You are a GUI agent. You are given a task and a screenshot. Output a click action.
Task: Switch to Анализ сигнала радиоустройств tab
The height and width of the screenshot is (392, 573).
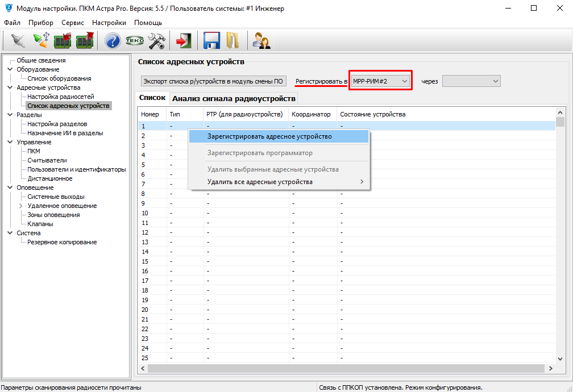234,99
